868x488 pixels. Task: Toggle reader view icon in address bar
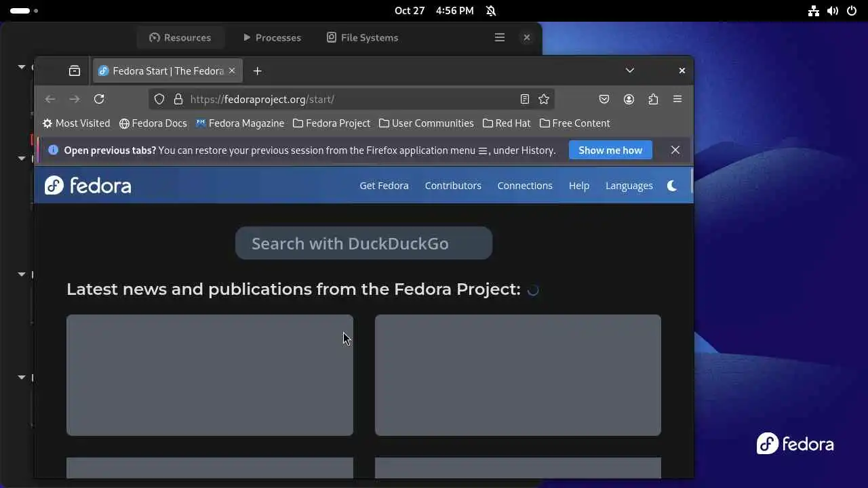tap(524, 99)
